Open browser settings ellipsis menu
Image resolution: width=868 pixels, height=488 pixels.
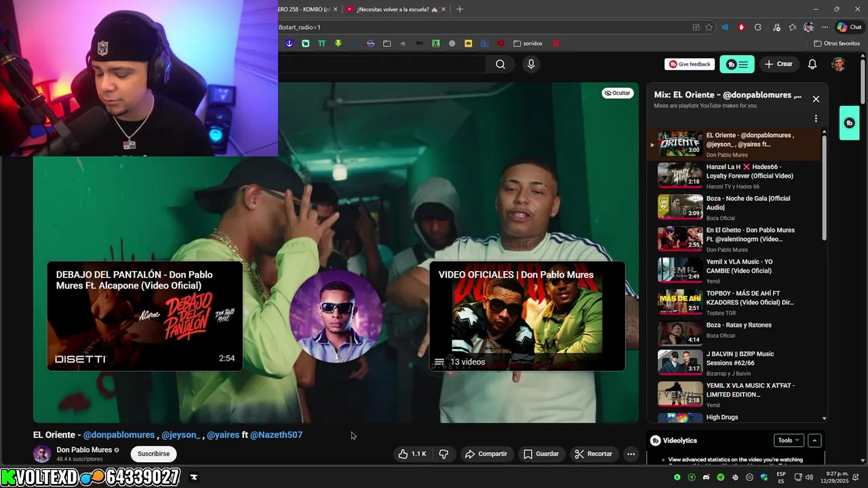[825, 27]
